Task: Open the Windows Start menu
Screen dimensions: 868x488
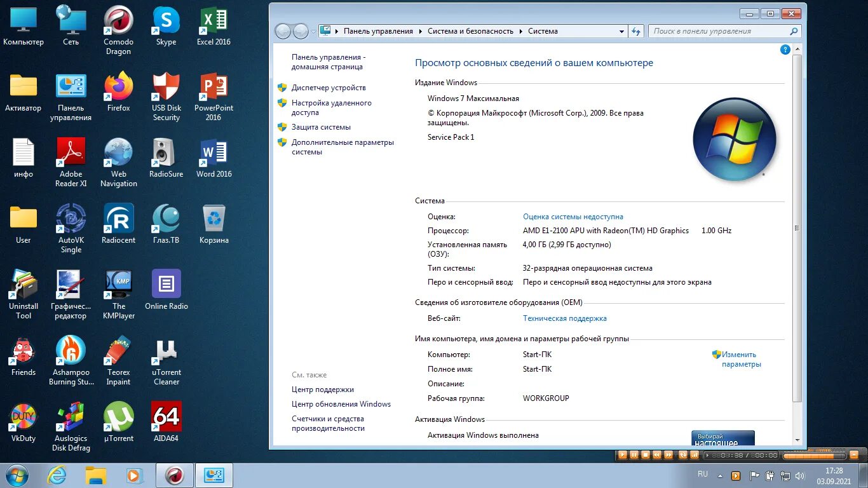Action: (x=17, y=475)
